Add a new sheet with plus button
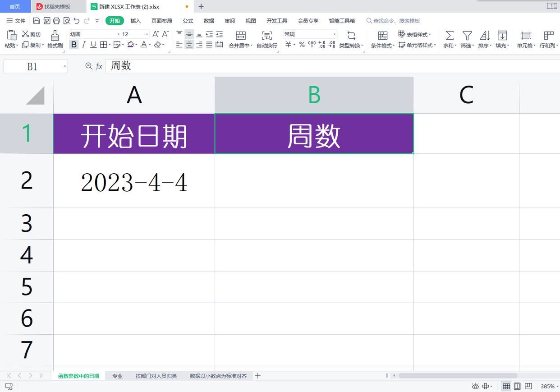Screen dimensions: 560x392 point(258,376)
